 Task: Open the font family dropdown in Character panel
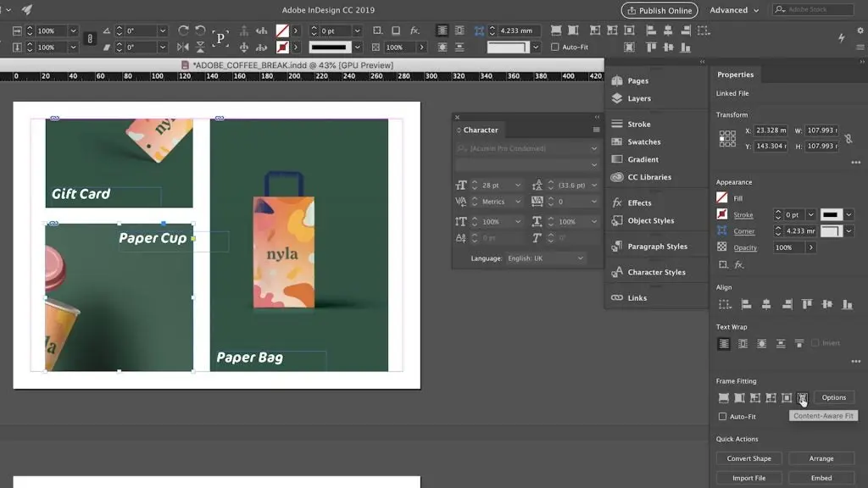[x=593, y=147]
